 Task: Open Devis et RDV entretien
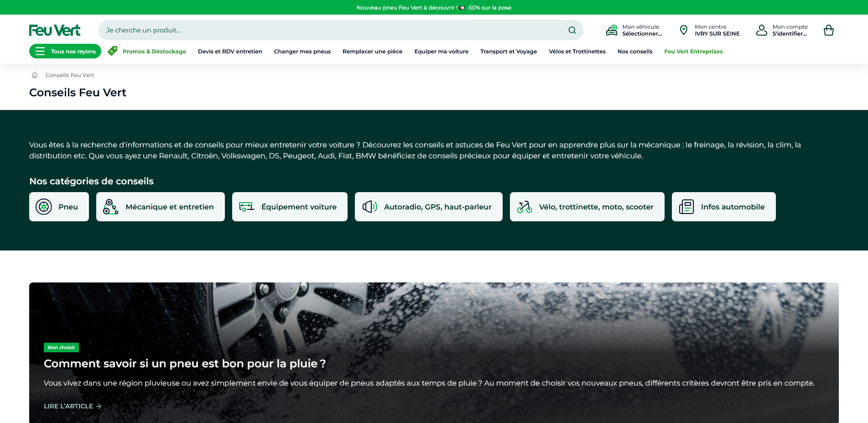(230, 52)
